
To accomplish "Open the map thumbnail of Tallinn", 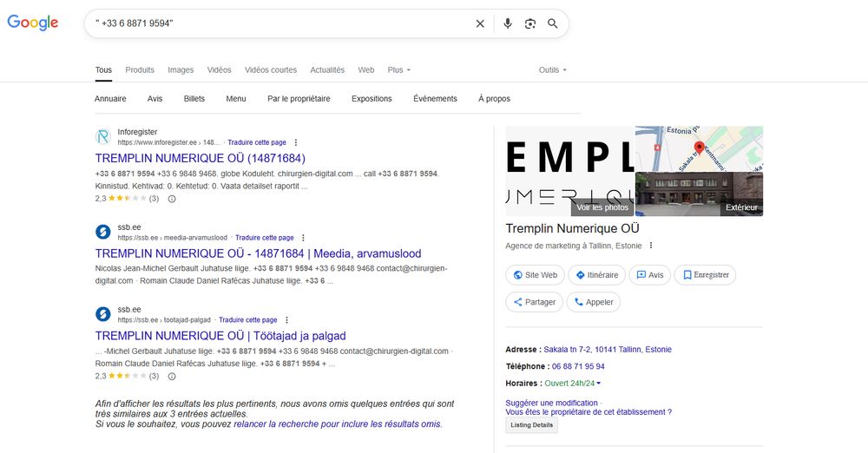I will 699,148.
